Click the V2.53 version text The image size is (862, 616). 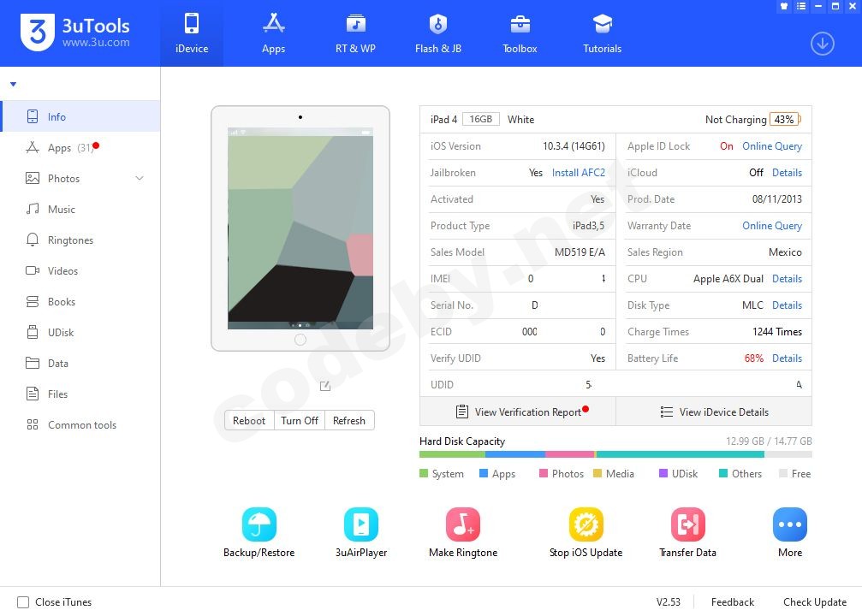(x=668, y=602)
